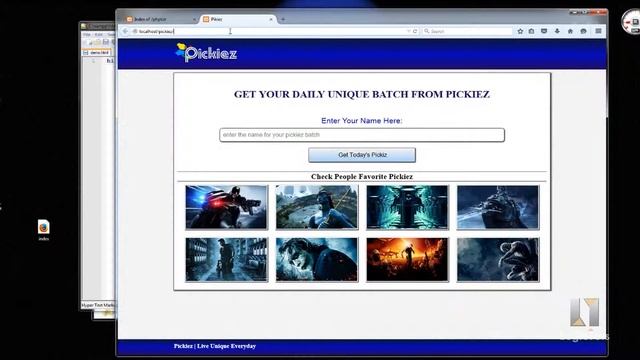Screen dimensions: 640x360
Task: Click the Pocket save icon in toolbar
Action: pyautogui.click(x=544, y=31)
